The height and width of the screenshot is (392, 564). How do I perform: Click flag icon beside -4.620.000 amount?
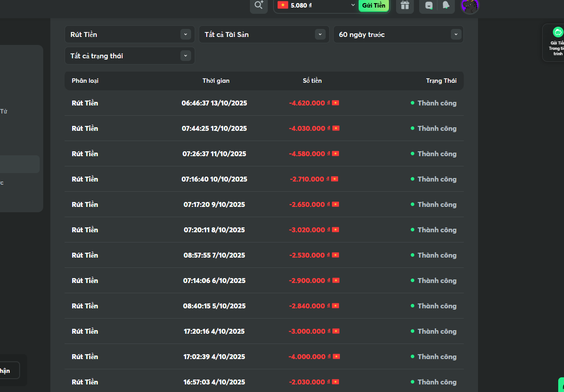coord(335,103)
